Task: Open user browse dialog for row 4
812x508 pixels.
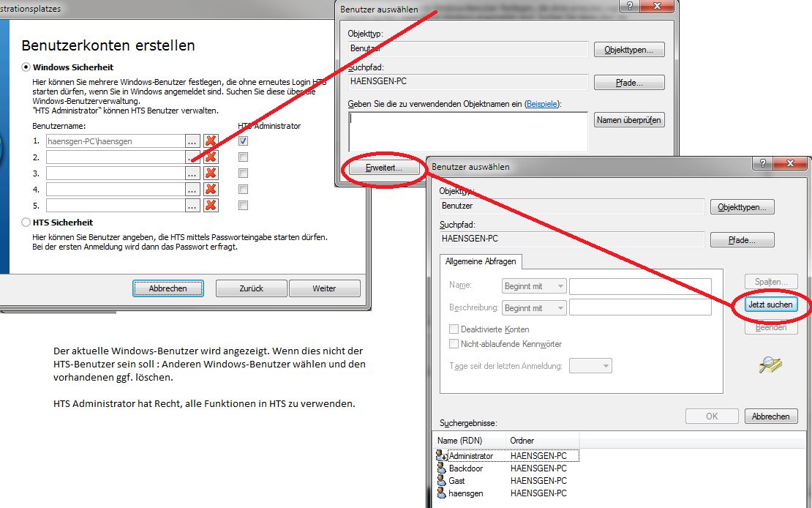Action: pyautogui.click(x=192, y=190)
